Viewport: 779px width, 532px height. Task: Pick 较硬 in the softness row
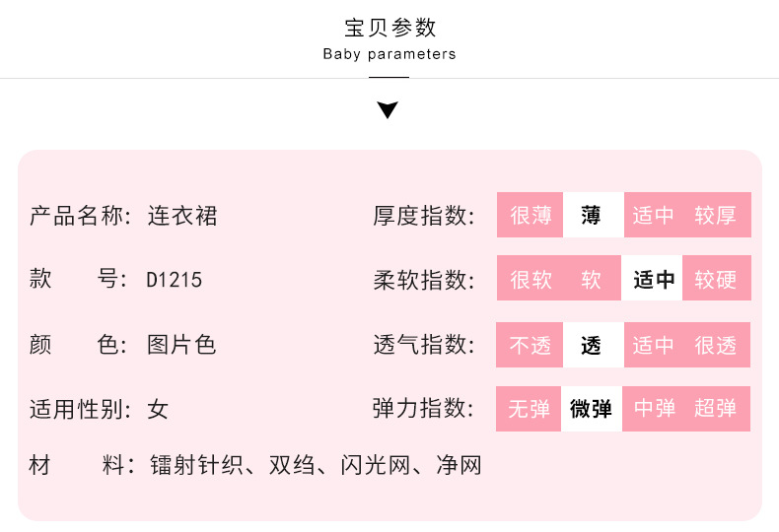715,279
